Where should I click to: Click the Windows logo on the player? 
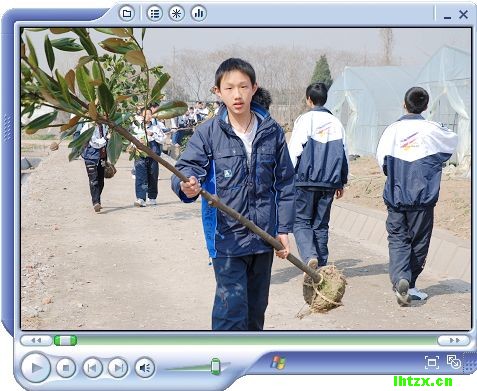[278, 362]
